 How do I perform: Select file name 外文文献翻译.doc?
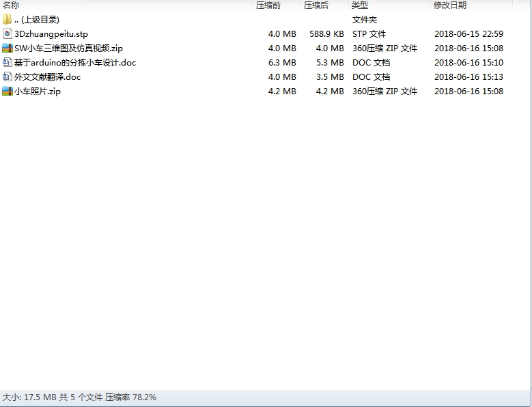48,77
